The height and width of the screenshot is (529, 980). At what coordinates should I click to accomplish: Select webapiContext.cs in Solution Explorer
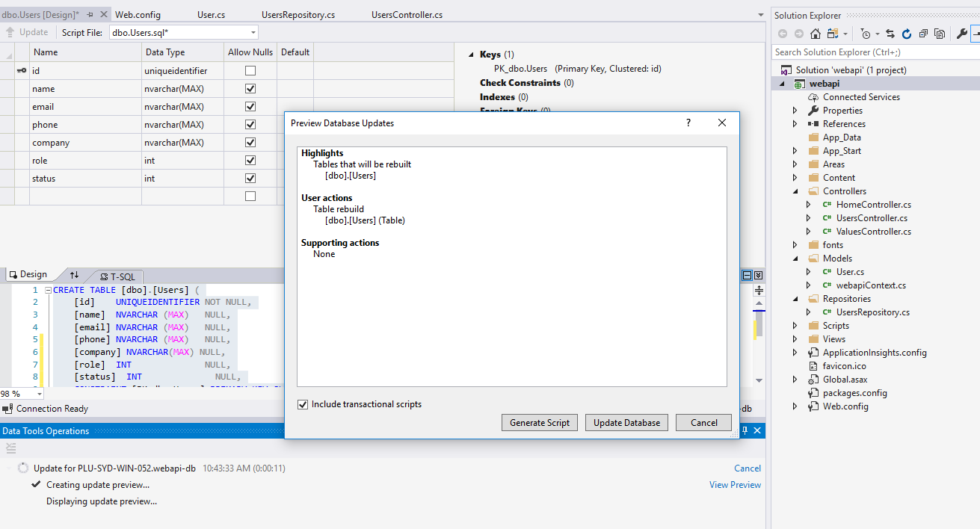(871, 285)
